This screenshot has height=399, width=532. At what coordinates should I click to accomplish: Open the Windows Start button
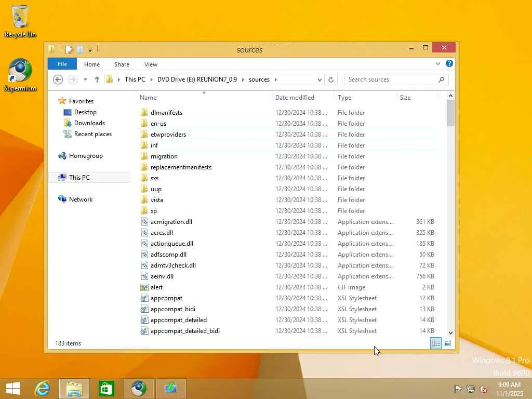[13, 389]
